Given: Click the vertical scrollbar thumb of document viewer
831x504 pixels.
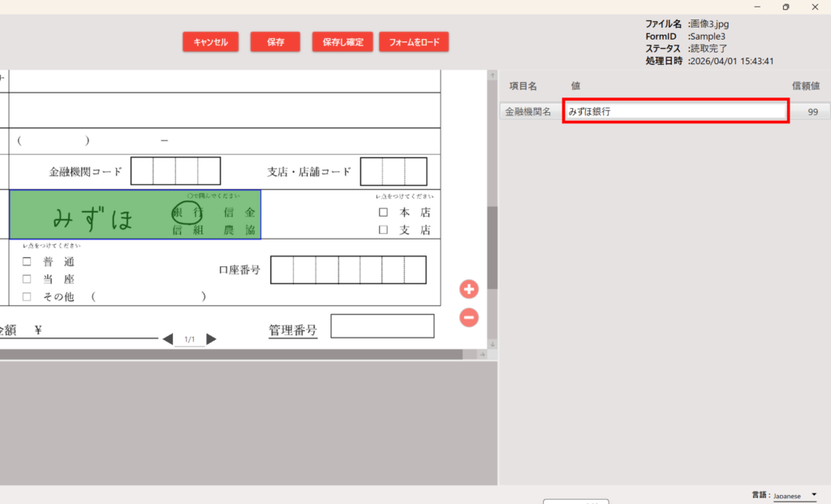Looking at the screenshot, I should pyautogui.click(x=492, y=248).
